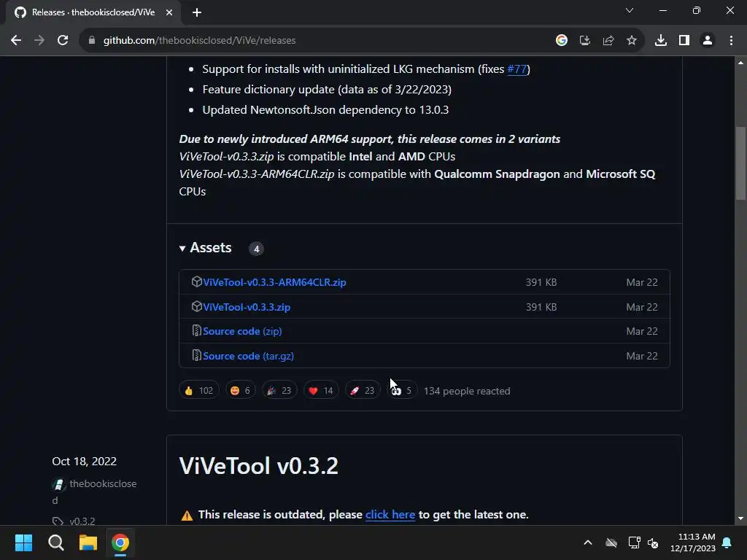
Task: Open File Explorer from taskbar
Action: click(x=88, y=542)
